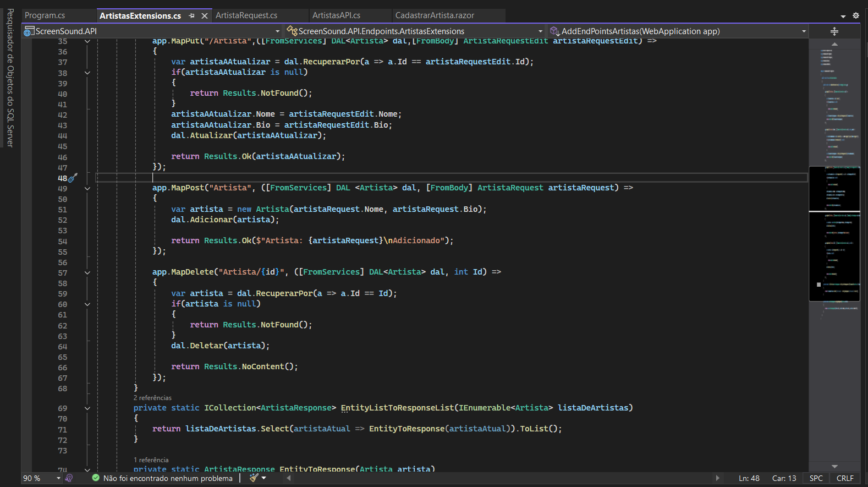Show the open documents list dropdown arrow
This screenshot has height=487, width=868.
pos(843,16)
